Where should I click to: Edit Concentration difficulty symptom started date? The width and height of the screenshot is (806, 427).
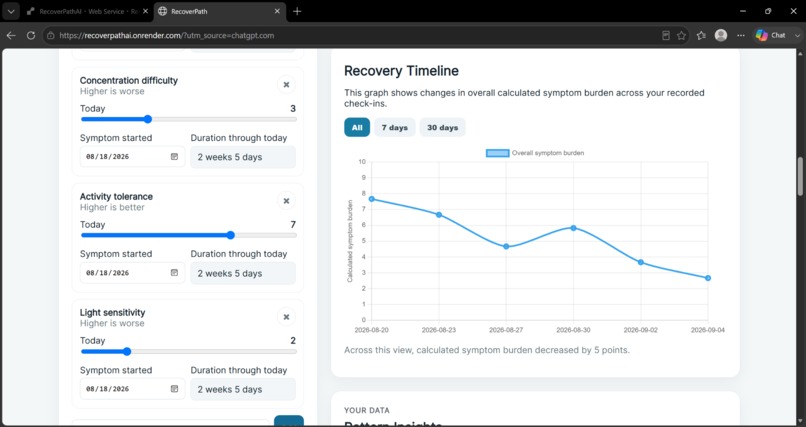(x=133, y=157)
